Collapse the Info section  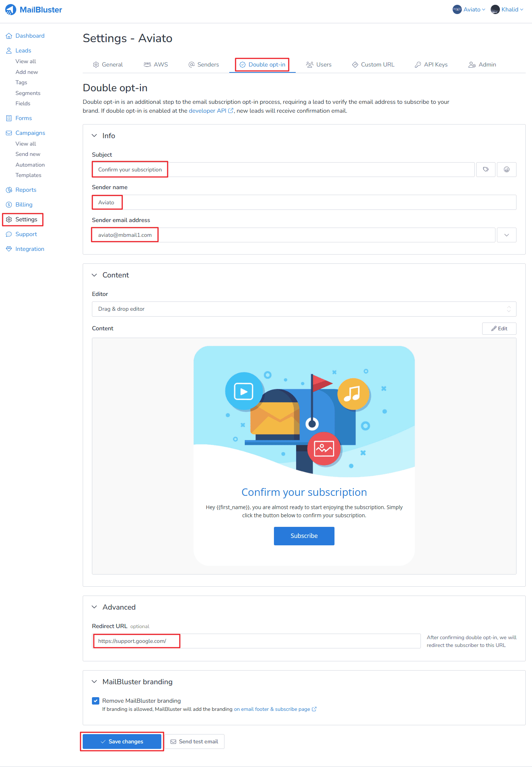pyautogui.click(x=95, y=136)
